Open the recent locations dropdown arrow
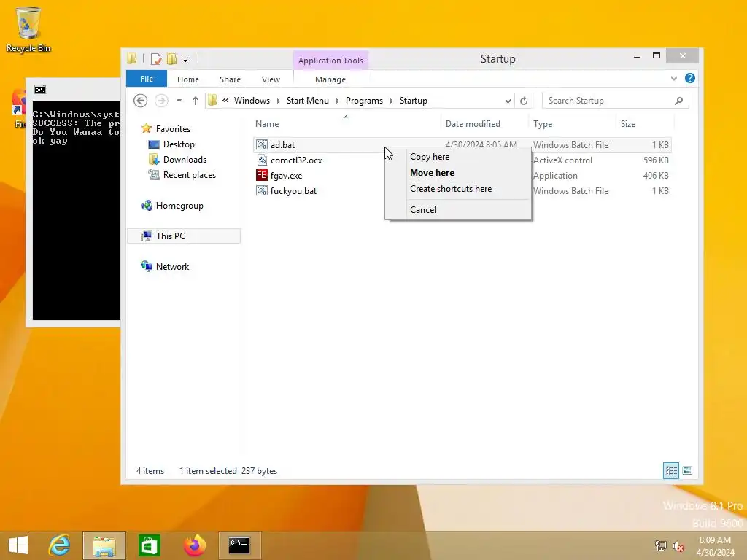Screen dimensions: 747x560 [x=179, y=101]
